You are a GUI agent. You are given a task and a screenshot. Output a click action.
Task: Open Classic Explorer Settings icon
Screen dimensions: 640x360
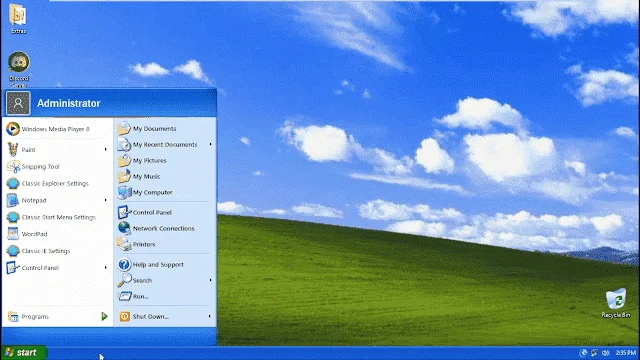13,184
